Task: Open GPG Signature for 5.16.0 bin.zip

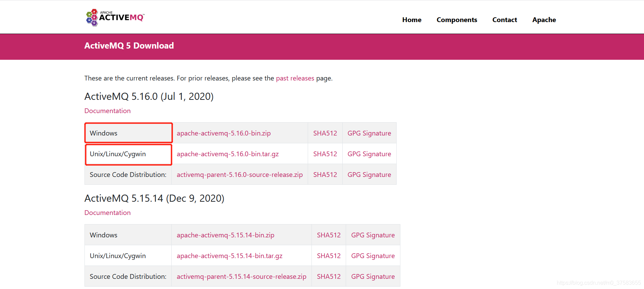Action: pos(369,133)
